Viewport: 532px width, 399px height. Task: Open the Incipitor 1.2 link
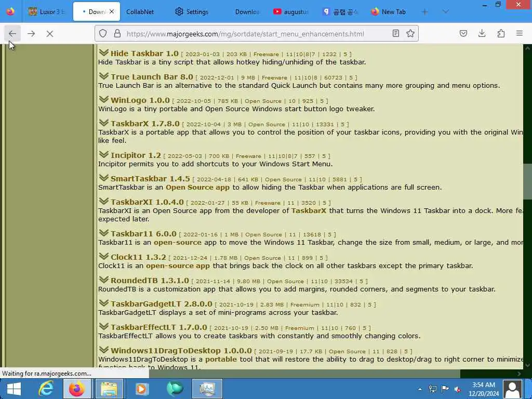(x=136, y=155)
